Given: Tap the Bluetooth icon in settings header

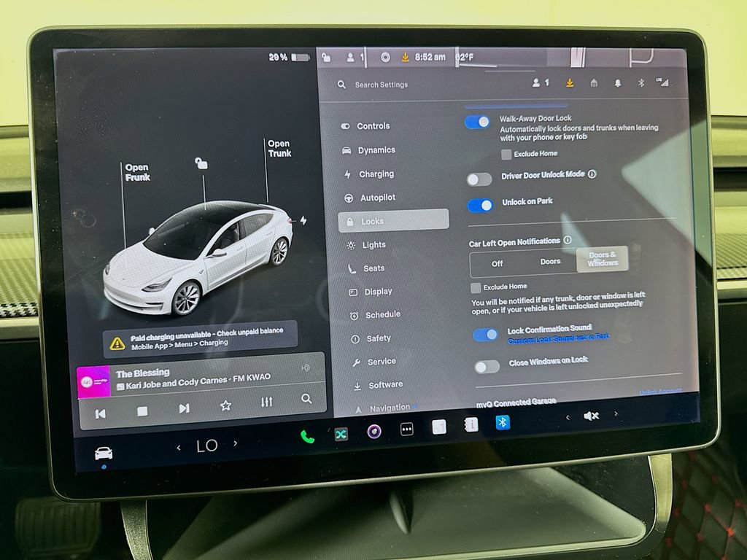Looking at the screenshot, I should pyautogui.click(x=641, y=83).
